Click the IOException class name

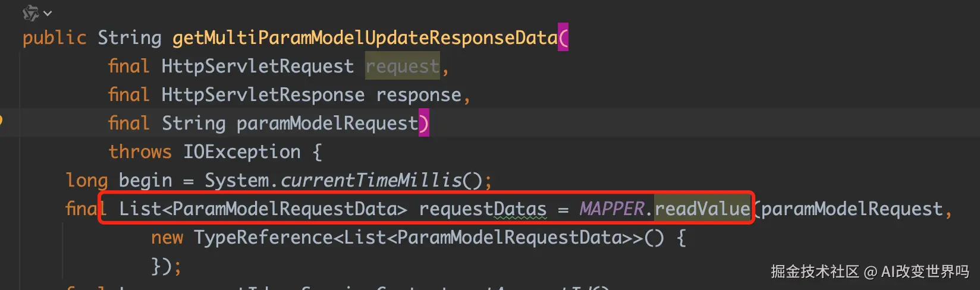click(241, 152)
